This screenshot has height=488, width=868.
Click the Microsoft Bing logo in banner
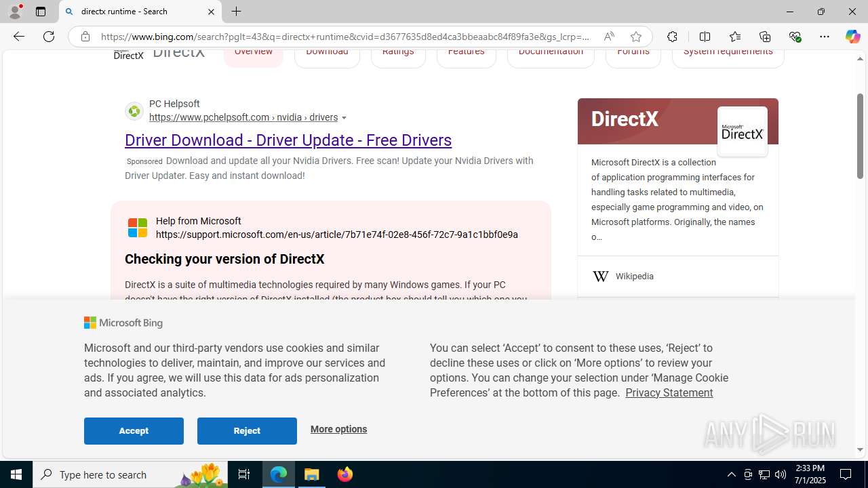tap(123, 323)
